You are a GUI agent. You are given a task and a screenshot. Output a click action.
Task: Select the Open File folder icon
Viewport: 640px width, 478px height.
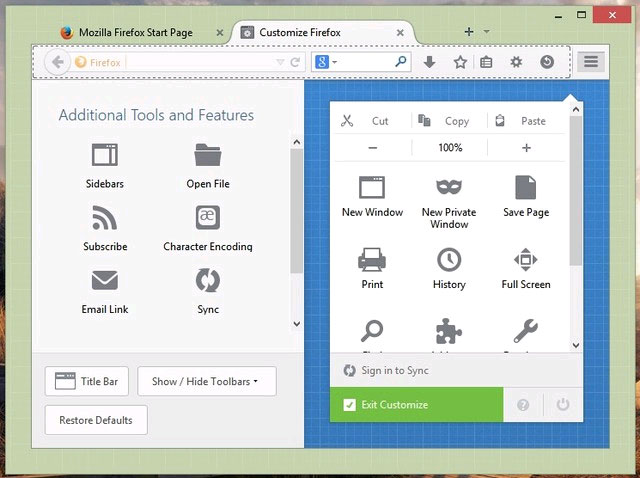pyautogui.click(x=208, y=155)
